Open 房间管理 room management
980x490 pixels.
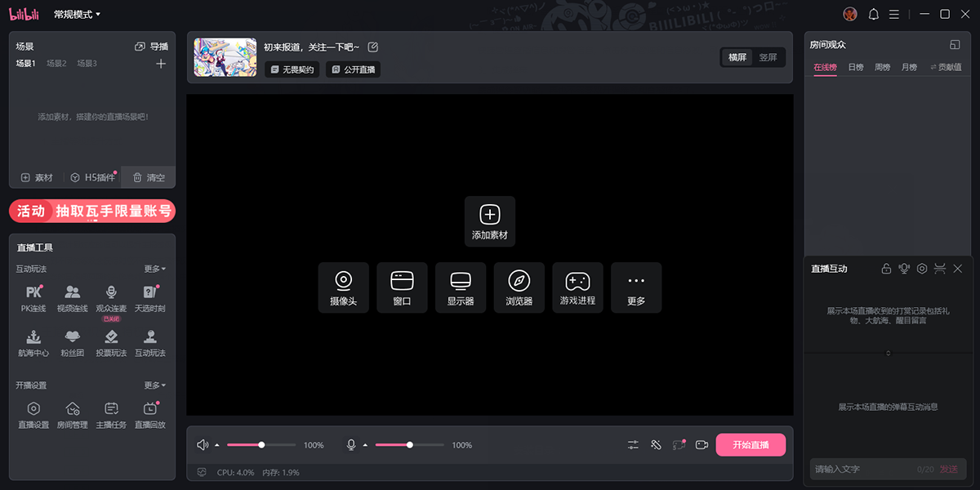click(72, 415)
